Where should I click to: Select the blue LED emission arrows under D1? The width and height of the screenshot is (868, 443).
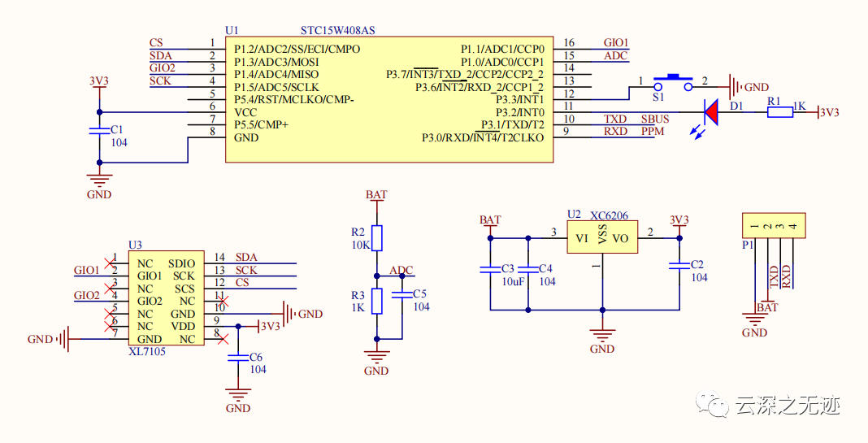point(696,131)
